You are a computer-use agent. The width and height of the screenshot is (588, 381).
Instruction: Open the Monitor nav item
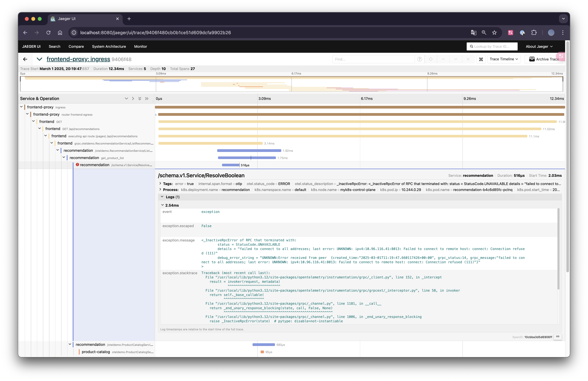[x=141, y=46]
